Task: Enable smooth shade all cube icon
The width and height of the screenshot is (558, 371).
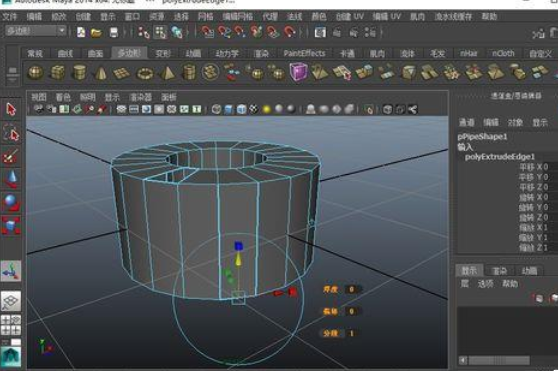Action: click(x=229, y=109)
